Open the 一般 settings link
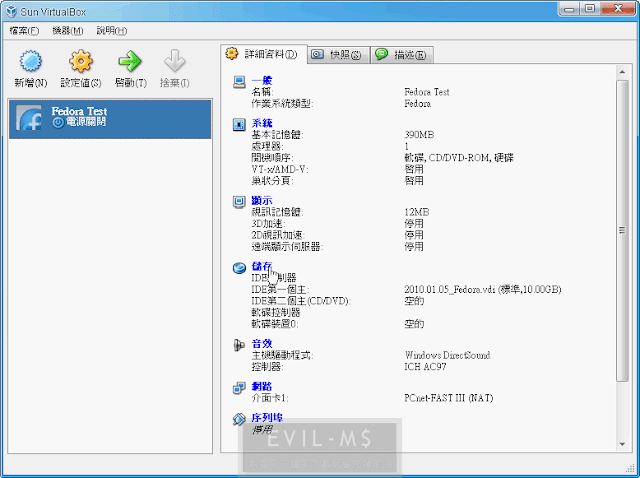The image size is (640, 478). 262,80
